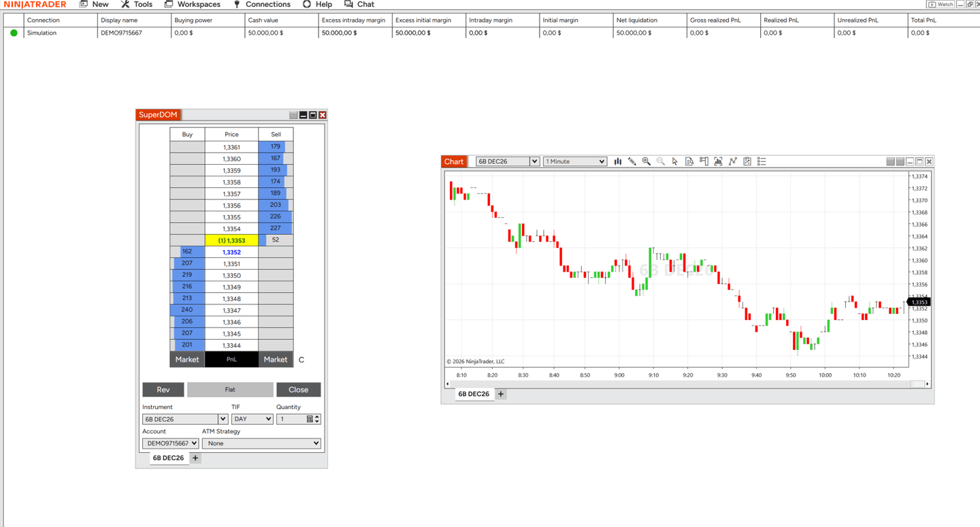
Task: Open the Chat menu
Action: (359, 4)
